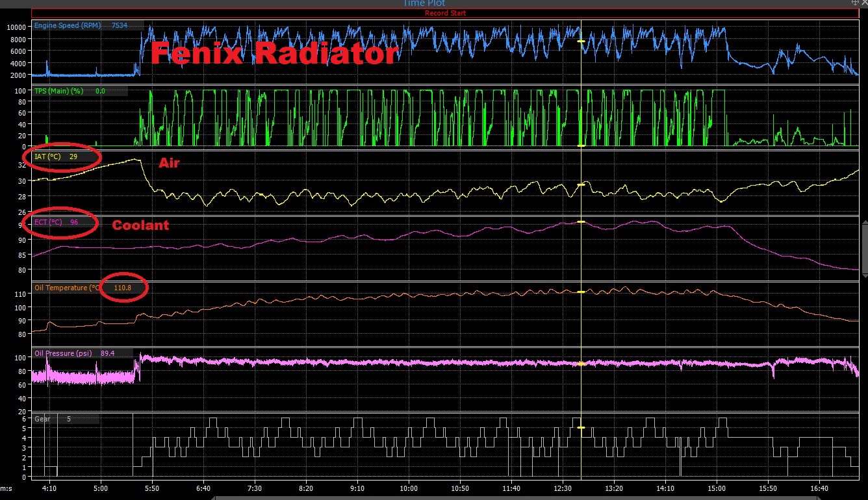
Task: Click the Record Start marker bar
Action: [445, 13]
